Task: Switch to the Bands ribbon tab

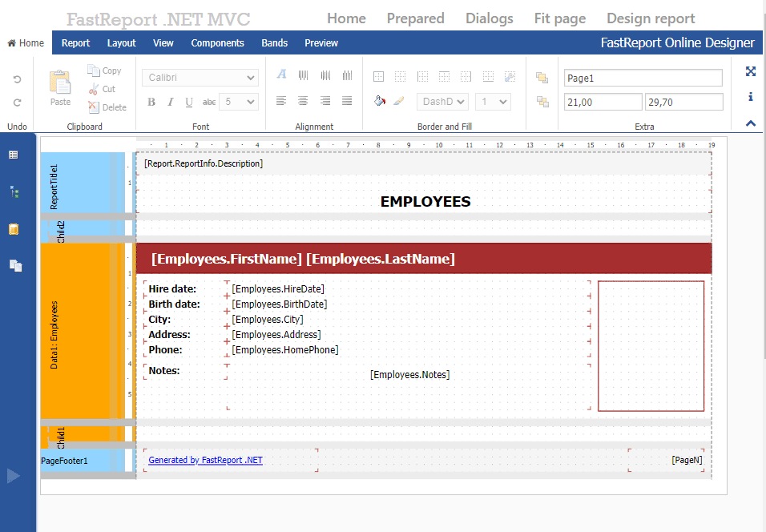Action: click(274, 43)
